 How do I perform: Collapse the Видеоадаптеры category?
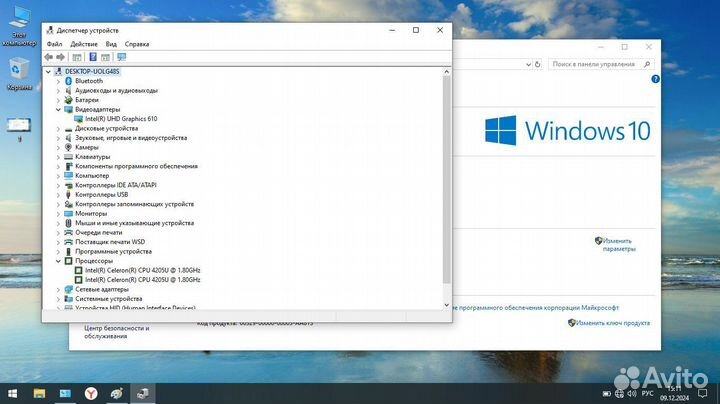58,109
